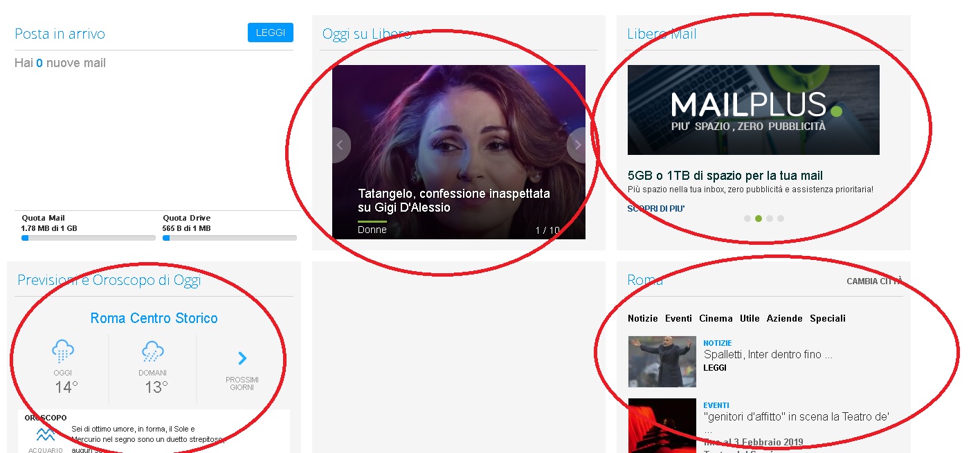980x453 pixels.
Task: Click EVENTI label above theater event
Action: point(716,405)
